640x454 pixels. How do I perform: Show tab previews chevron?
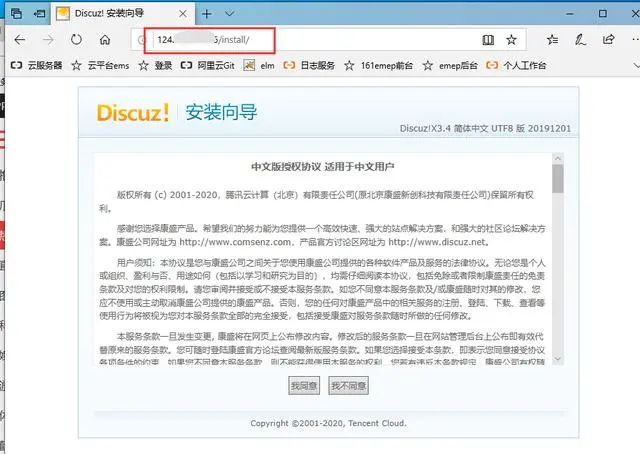(229, 13)
